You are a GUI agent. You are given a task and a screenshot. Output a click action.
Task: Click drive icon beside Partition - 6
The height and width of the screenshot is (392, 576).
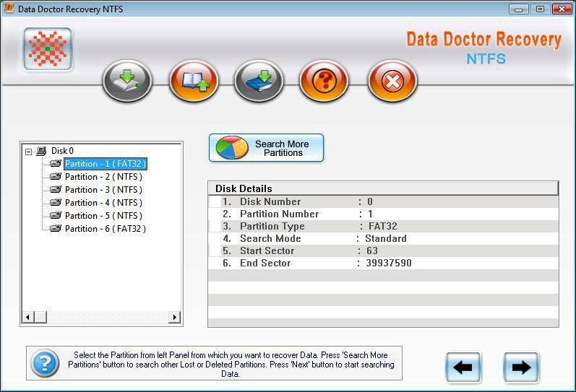[x=56, y=228]
